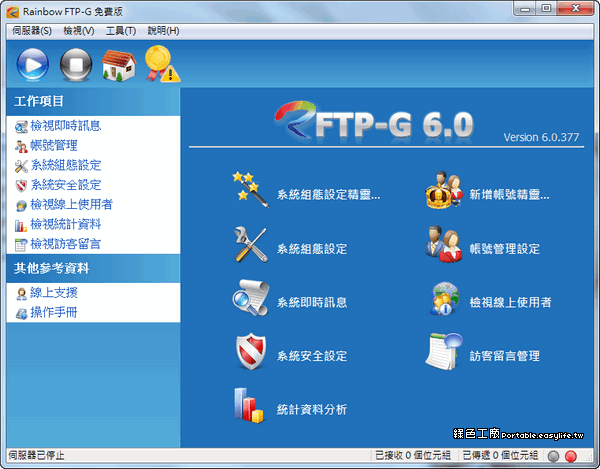Viewport: 600px width, 469px height.
Task: Open the 伺服器(S) menu
Action: [x=32, y=31]
